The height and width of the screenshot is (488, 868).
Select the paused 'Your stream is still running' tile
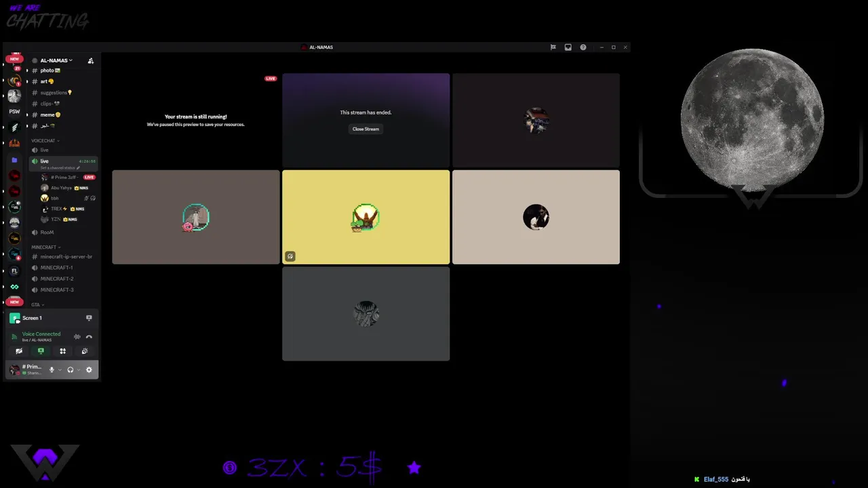pos(196,121)
